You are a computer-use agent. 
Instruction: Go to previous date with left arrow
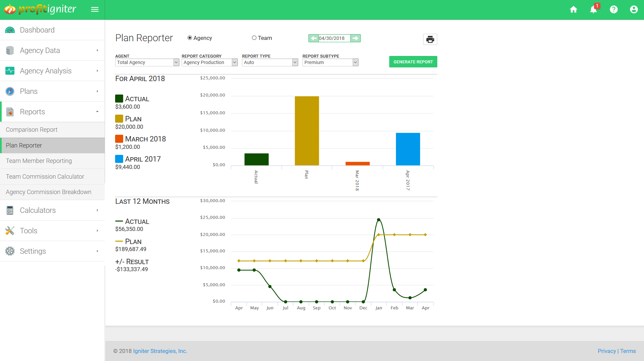(313, 38)
